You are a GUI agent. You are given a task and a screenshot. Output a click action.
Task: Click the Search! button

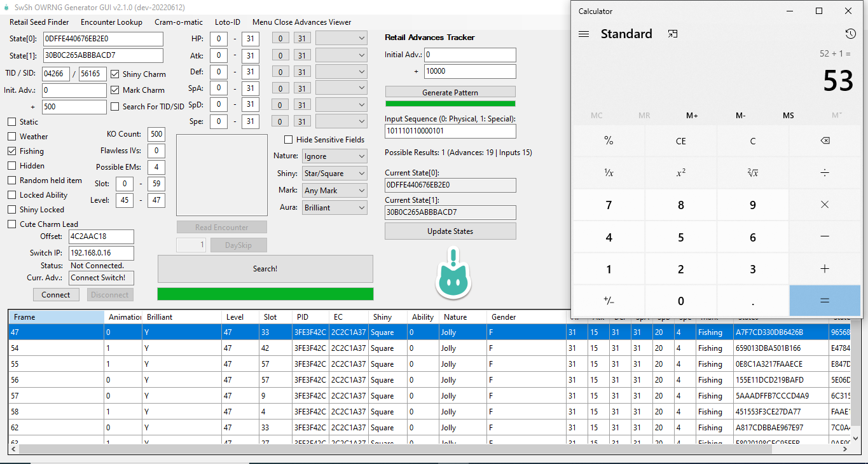(x=265, y=269)
